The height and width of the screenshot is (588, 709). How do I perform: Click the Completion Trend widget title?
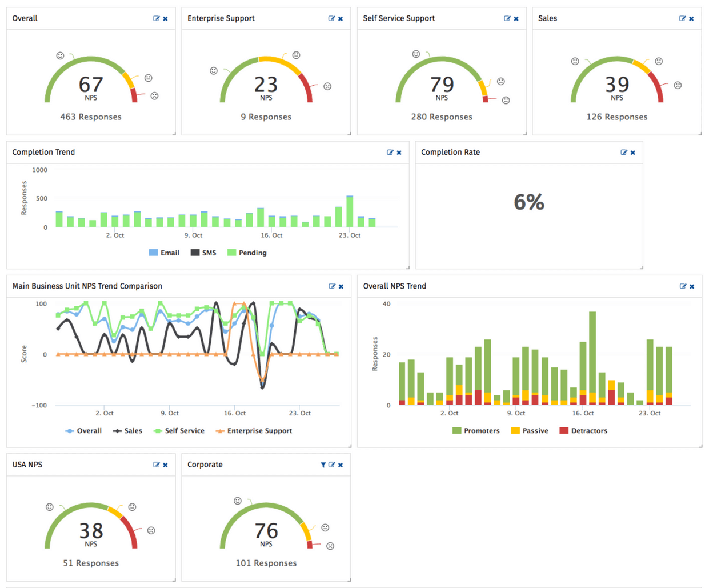43,153
